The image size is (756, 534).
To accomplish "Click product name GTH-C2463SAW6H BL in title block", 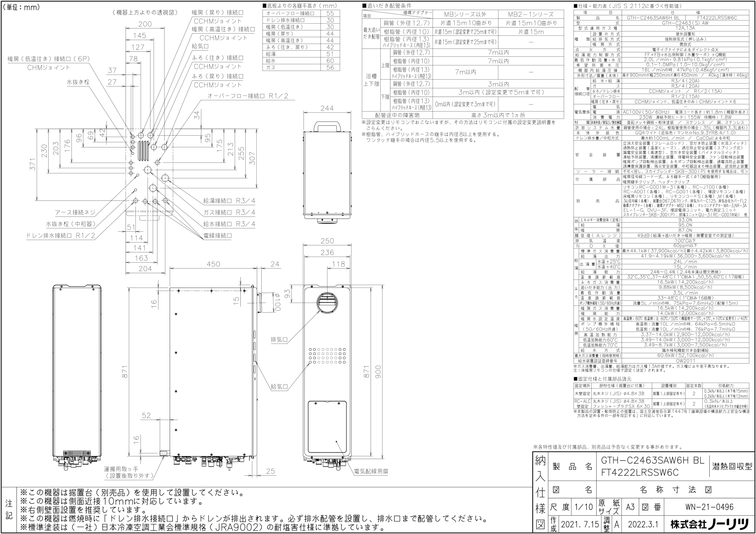I will 652,460.
